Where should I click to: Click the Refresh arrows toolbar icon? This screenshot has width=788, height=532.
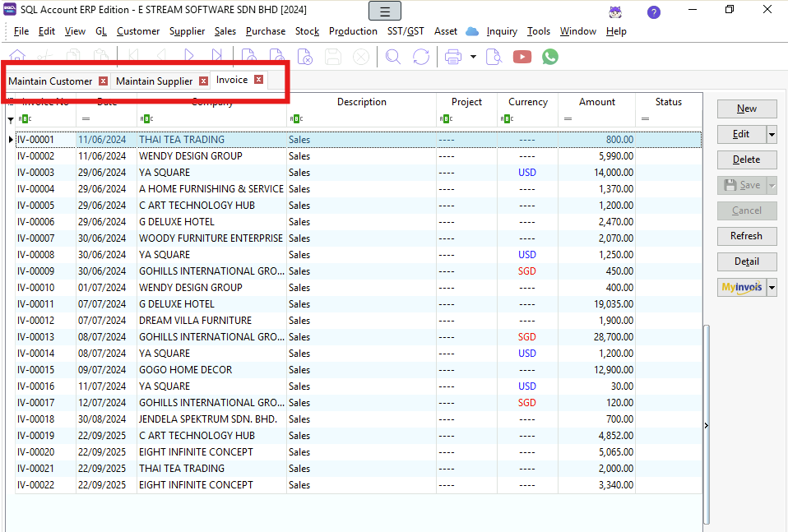pyautogui.click(x=421, y=57)
